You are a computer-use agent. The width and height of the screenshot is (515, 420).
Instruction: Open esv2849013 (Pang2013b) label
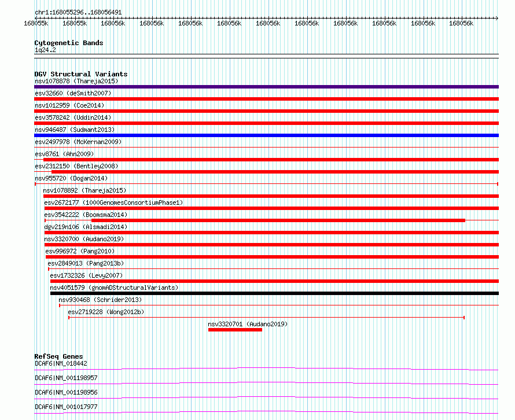(86, 263)
